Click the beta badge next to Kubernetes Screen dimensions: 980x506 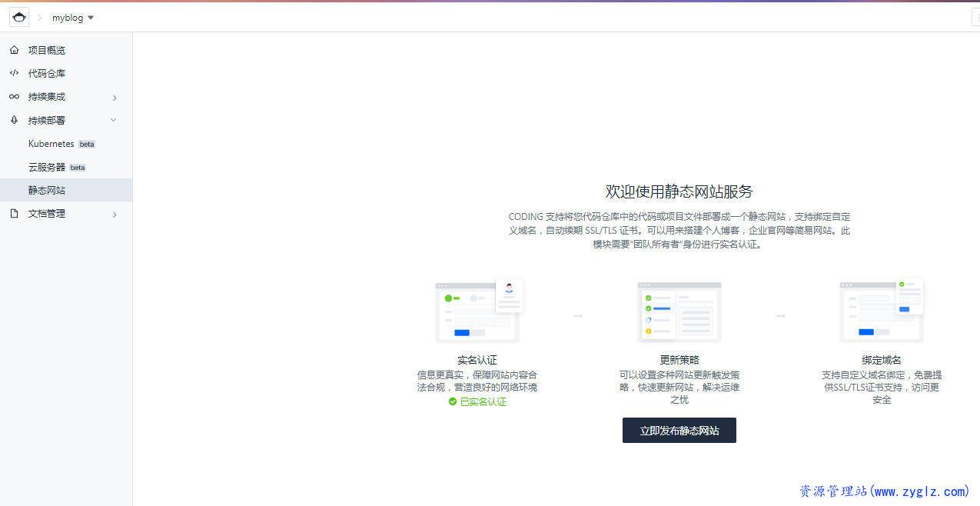[87, 144]
